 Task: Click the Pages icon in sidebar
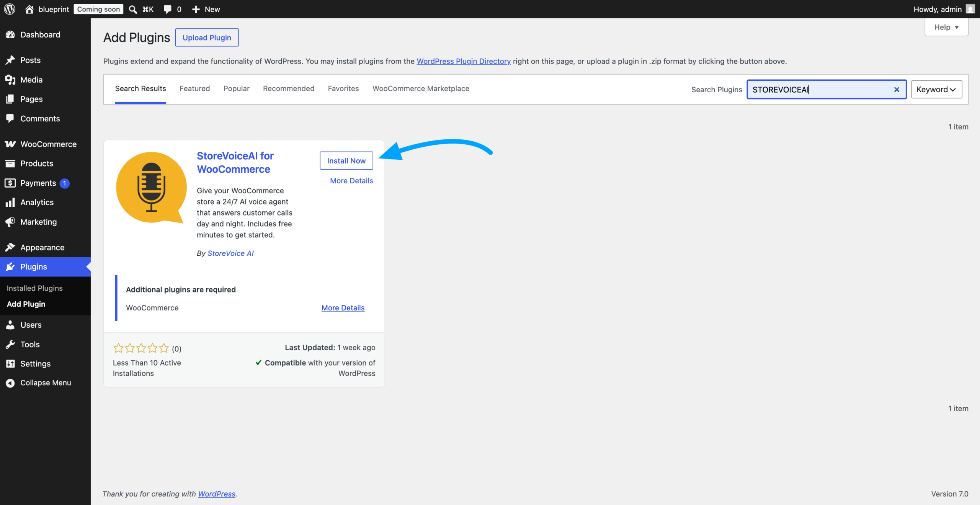[10, 99]
